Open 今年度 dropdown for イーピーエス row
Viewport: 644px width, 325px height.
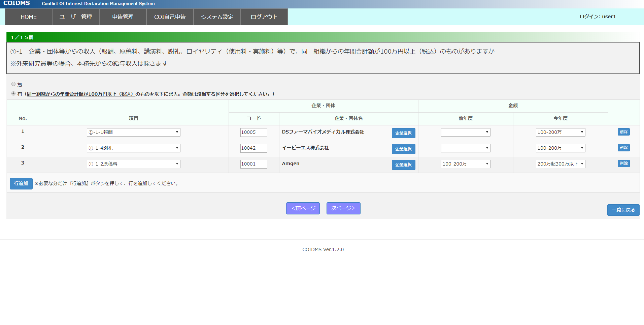coord(561,148)
